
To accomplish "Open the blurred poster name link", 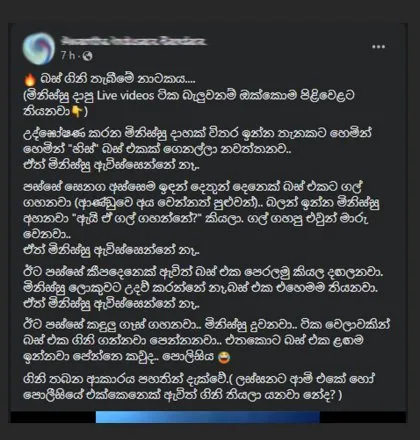I will pyautogui.click(x=133, y=41).
